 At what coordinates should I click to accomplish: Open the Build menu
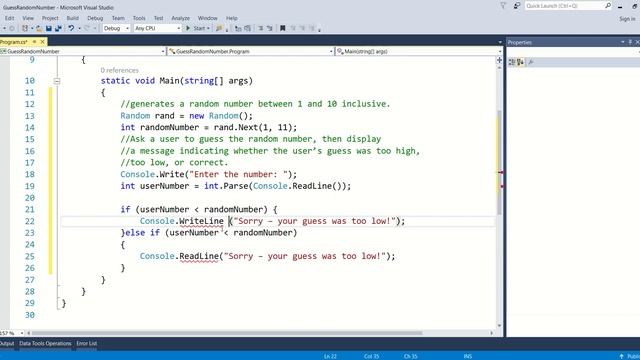pyautogui.click(x=73, y=18)
